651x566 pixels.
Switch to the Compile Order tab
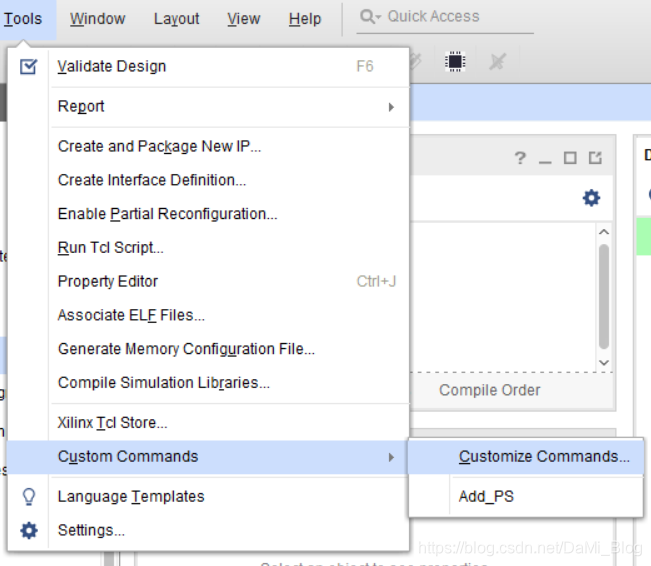(489, 390)
